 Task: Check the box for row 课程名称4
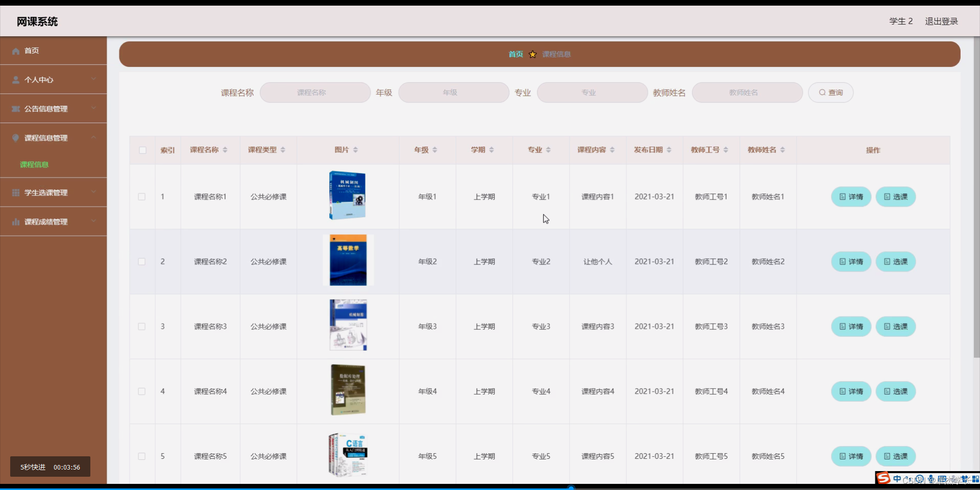pyautogui.click(x=142, y=391)
